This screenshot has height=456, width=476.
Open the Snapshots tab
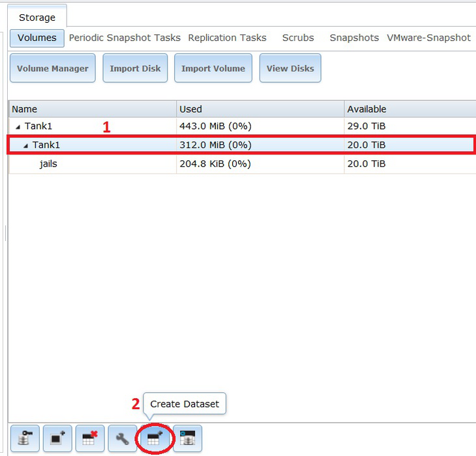click(x=354, y=38)
